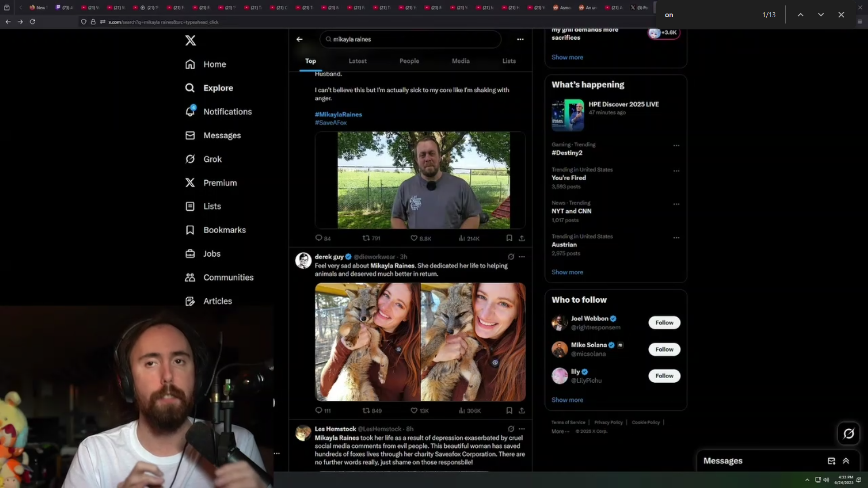Reply to the post with 84 replies
Screen dimensions: 868x488
pyautogui.click(x=323, y=238)
